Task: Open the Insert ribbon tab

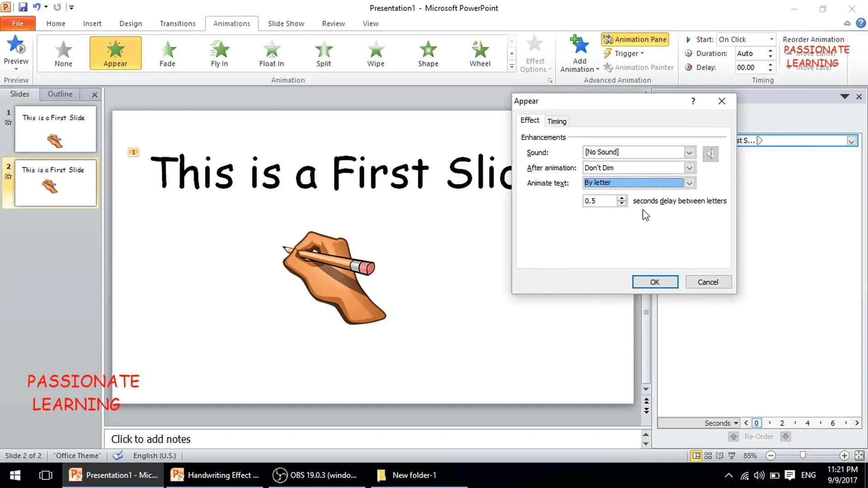Action: 92,23
